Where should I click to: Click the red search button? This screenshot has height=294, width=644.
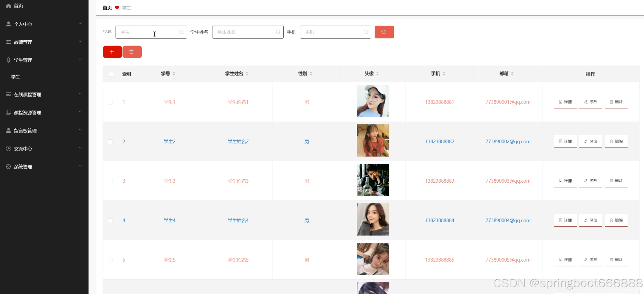(384, 32)
